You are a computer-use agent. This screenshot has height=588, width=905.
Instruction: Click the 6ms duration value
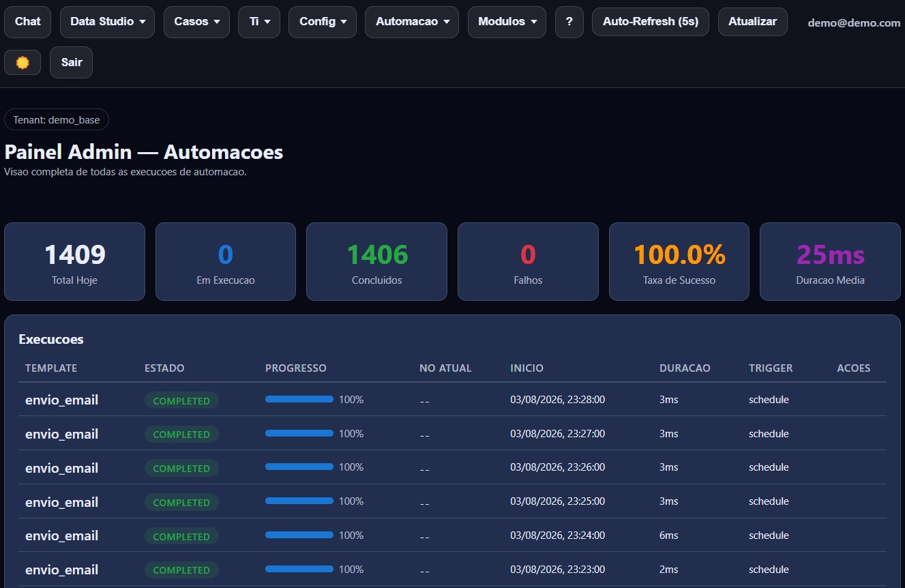coord(669,535)
